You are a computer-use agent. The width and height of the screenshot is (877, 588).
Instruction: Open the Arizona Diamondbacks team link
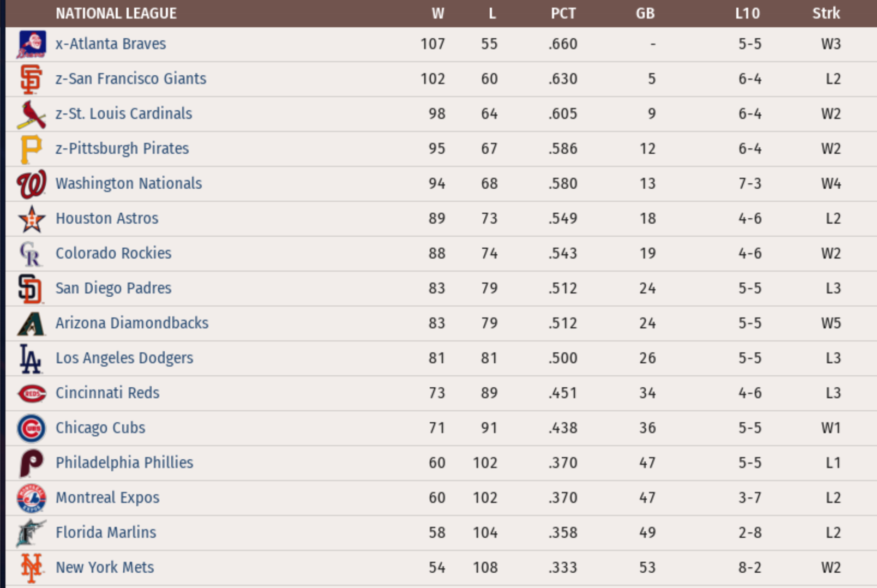pyautogui.click(x=132, y=323)
